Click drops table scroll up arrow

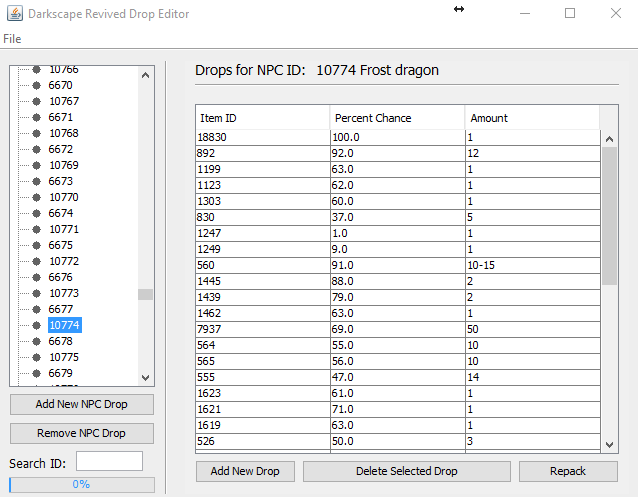tap(609, 139)
